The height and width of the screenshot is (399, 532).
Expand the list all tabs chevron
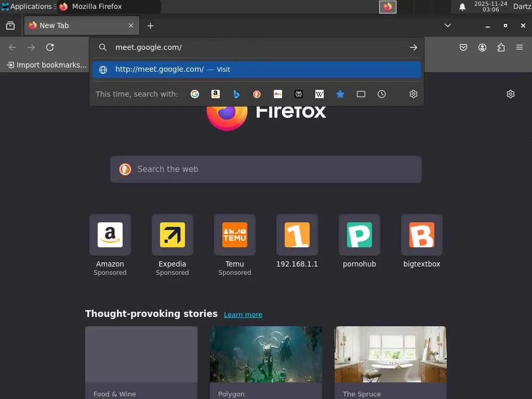448,25
